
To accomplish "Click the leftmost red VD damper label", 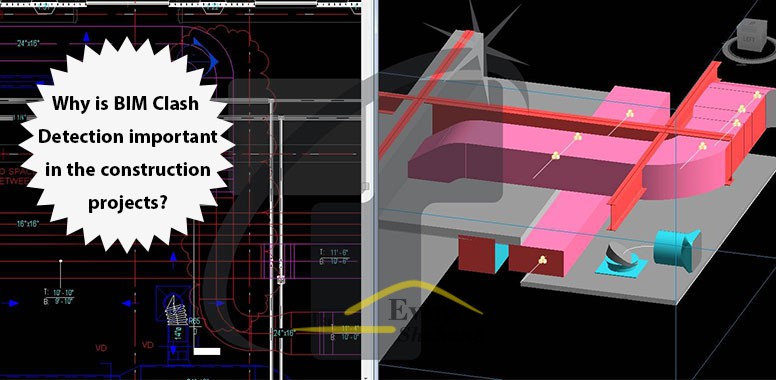I will 101,348.
